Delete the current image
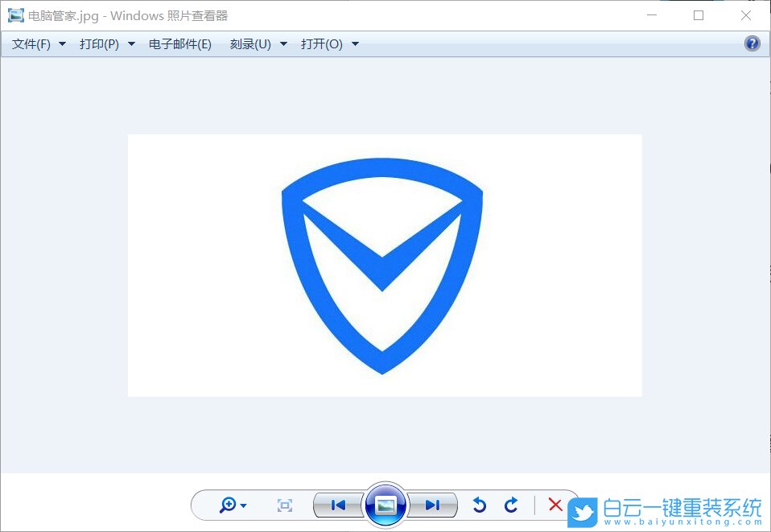 555,505
